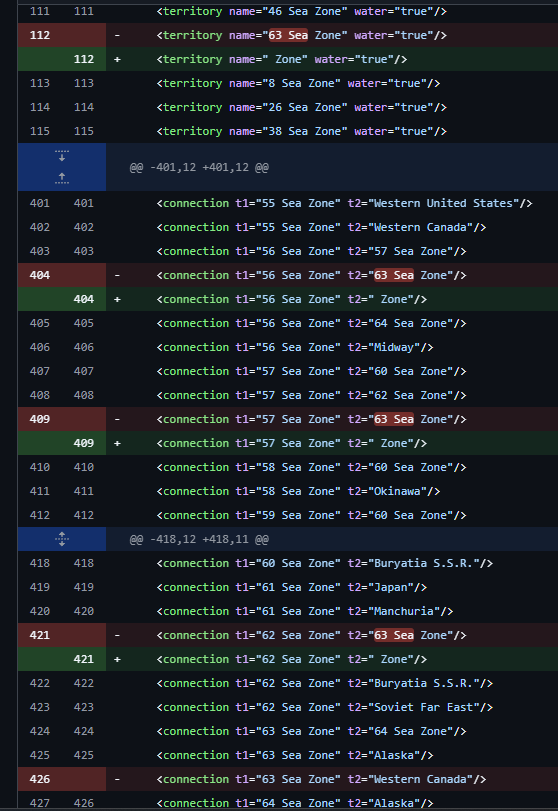Click the 55 Sea Zone to Western Canada line
558x811 pixels.
[x=321, y=227]
